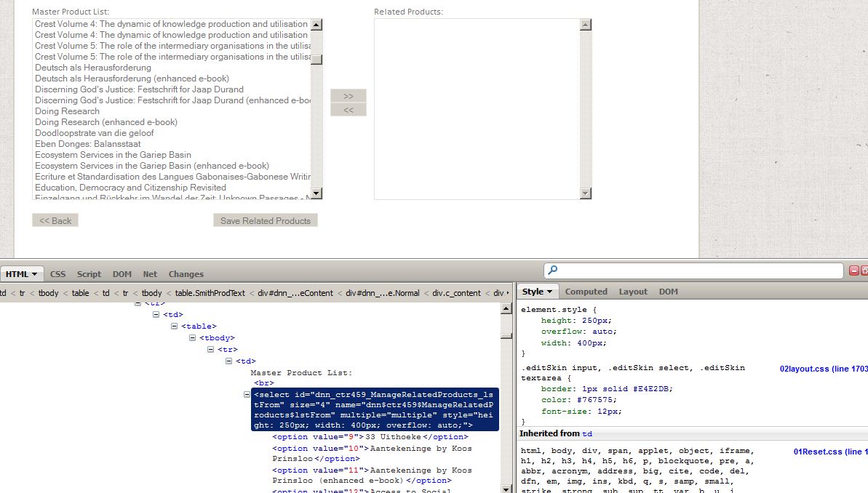Collapse the <tr> node
This screenshot has height=493, width=868.
click(x=211, y=349)
